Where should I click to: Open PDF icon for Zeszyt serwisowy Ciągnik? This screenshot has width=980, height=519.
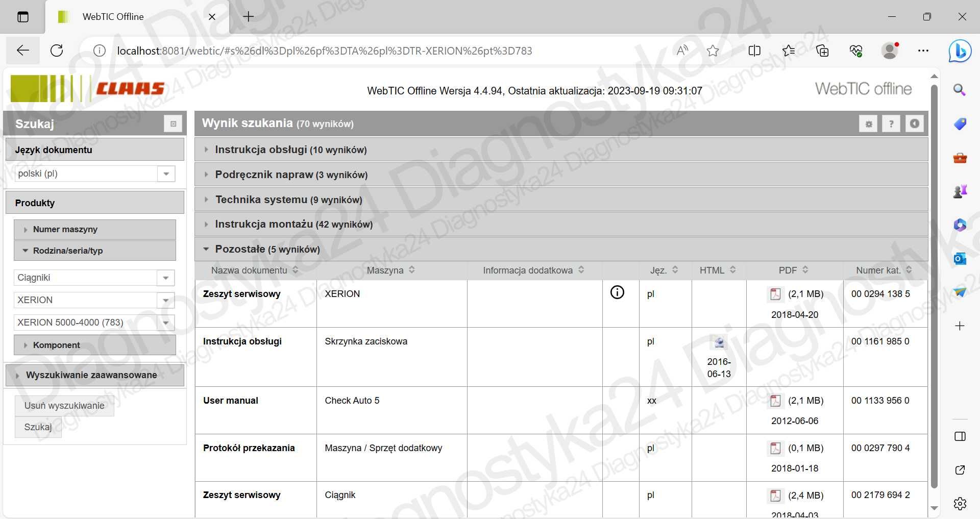(x=775, y=496)
